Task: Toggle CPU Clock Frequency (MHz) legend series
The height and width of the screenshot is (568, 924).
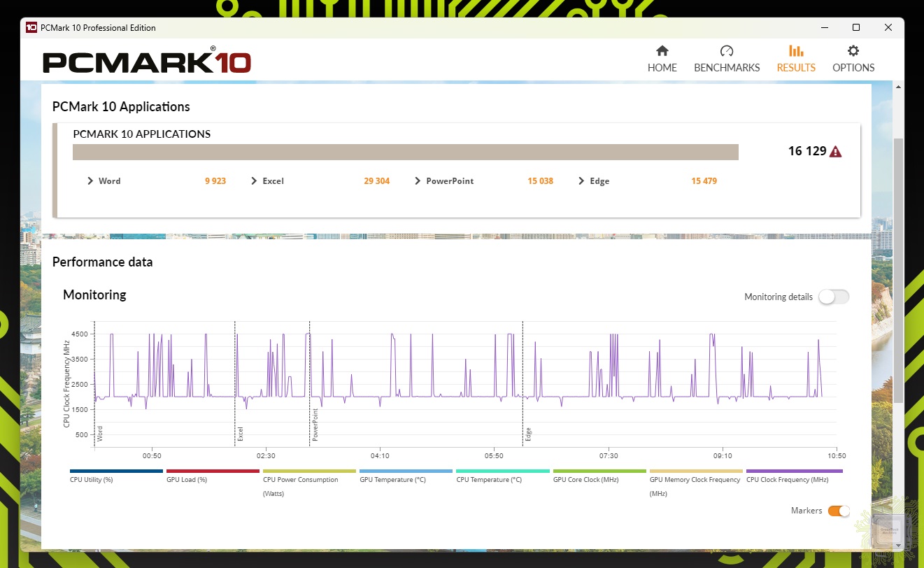Action: (x=794, y=476)
